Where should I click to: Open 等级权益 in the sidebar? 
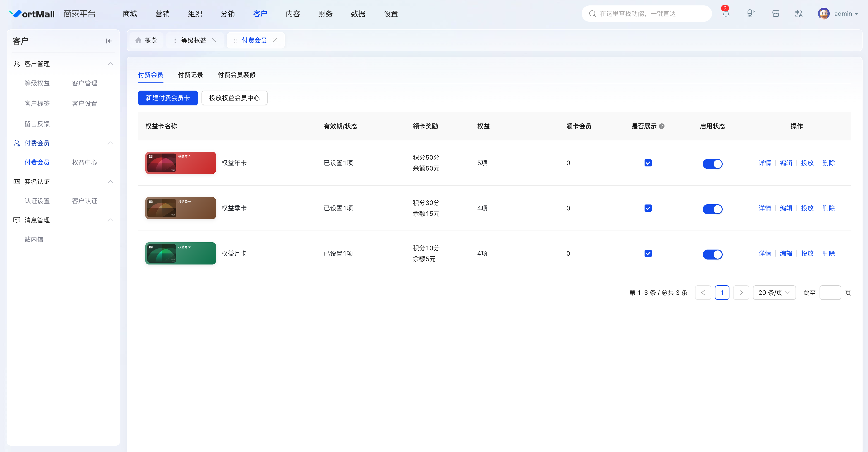(37, 83)
